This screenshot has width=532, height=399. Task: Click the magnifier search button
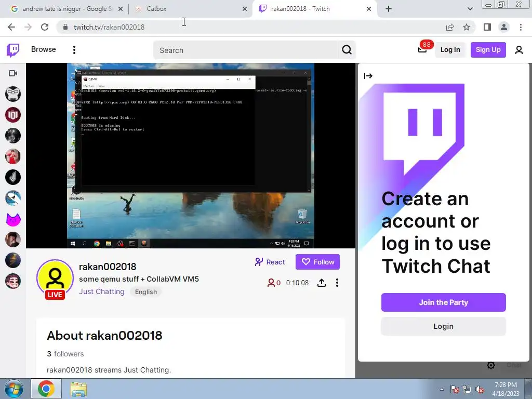click(347, 50)
